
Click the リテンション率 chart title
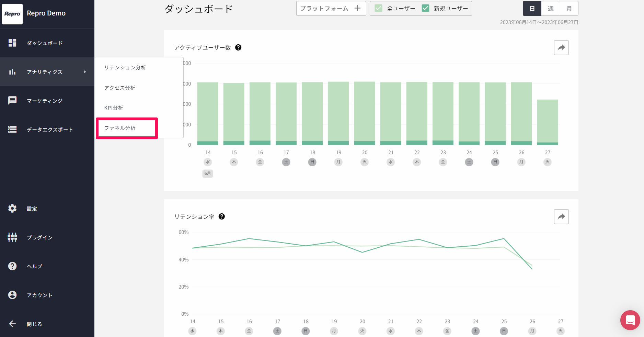click(194, 216)
